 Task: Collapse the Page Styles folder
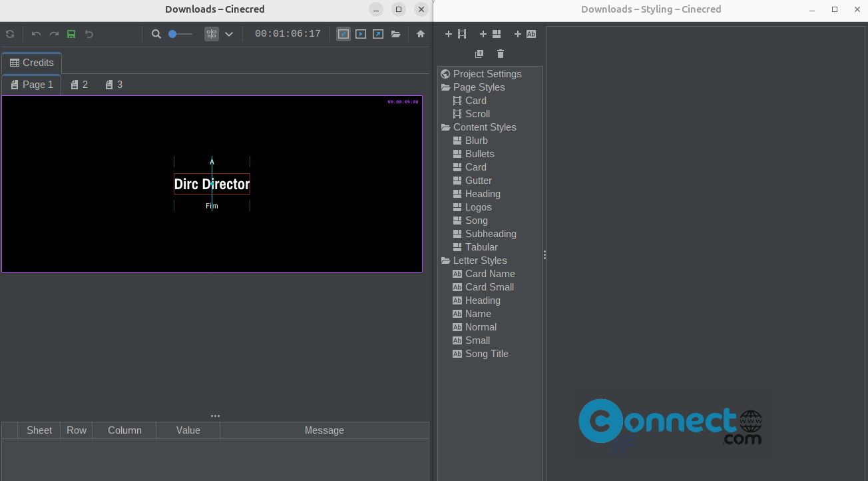445,87
